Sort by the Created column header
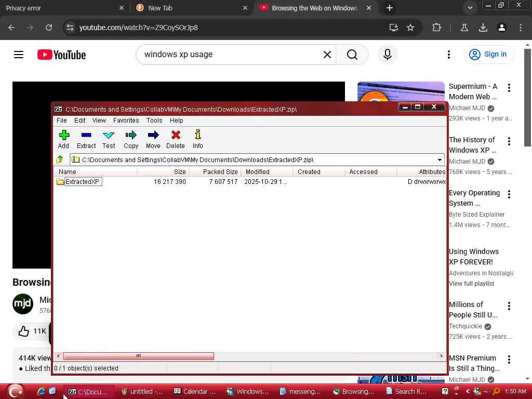The width and height of the screenshot is (532, 399). pos(318,171)
